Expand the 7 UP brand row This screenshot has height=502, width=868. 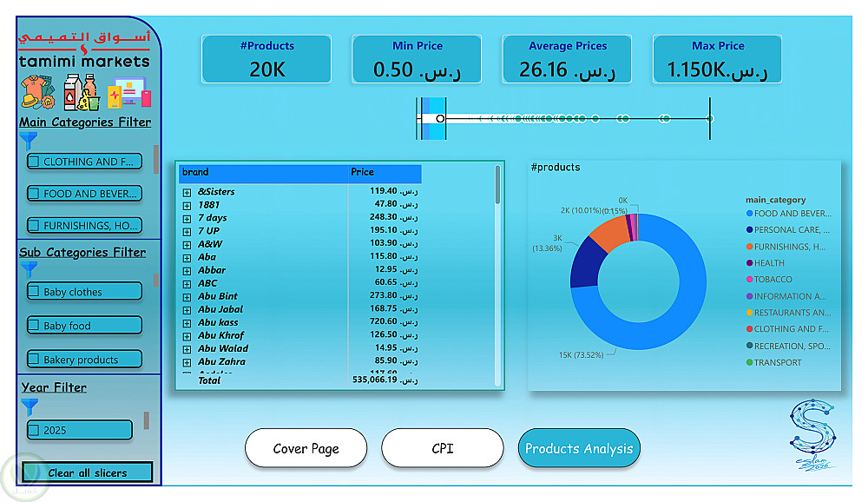pos(187,232)
